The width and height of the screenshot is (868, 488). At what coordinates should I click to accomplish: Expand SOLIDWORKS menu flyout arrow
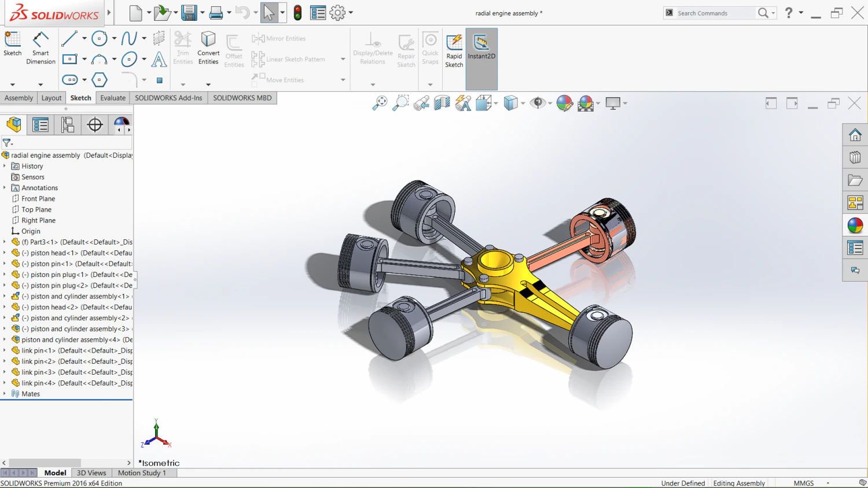[x=109, y=12]
